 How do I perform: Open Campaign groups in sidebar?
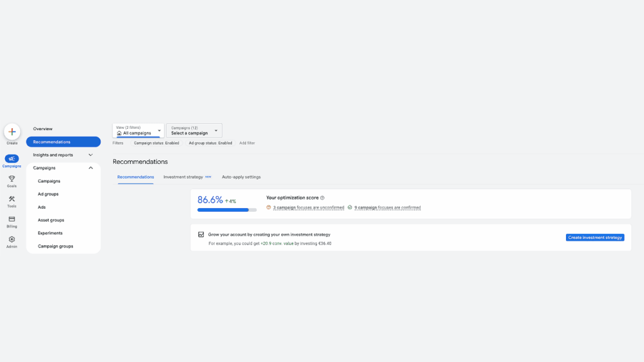[55, 246]
